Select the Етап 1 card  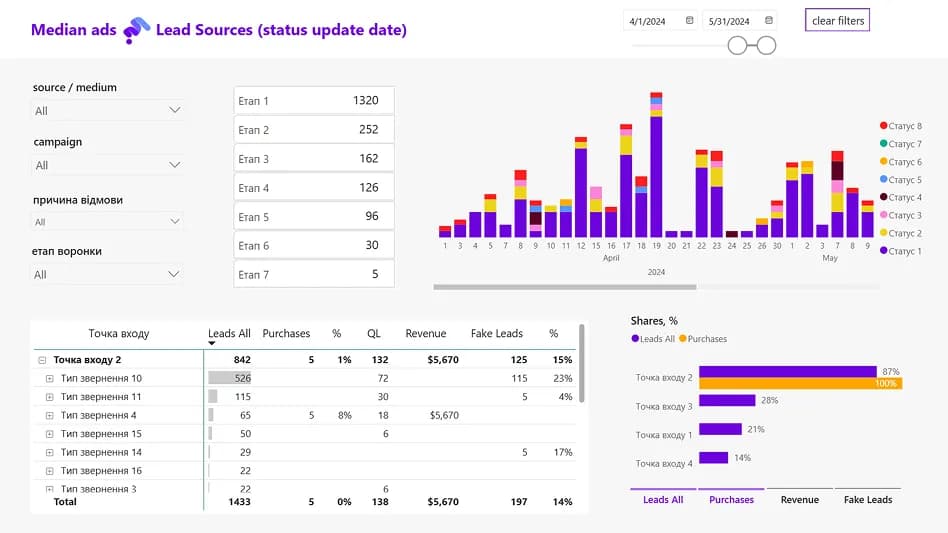pos(313,101)
